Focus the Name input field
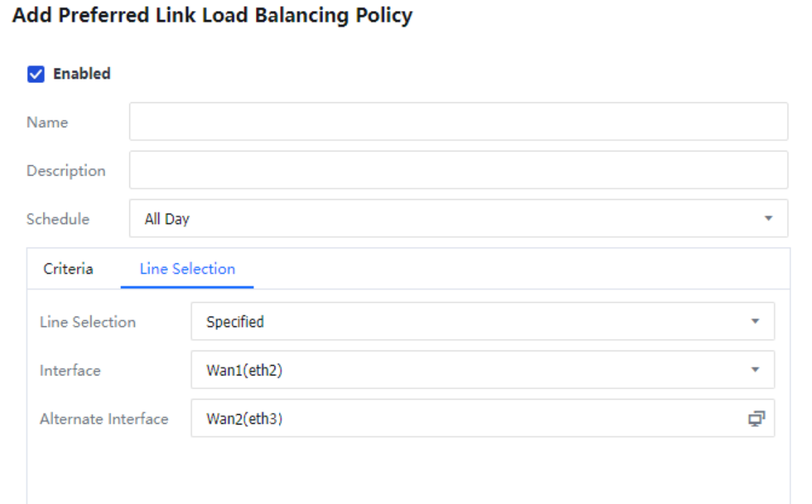 (x=458, y=122)
